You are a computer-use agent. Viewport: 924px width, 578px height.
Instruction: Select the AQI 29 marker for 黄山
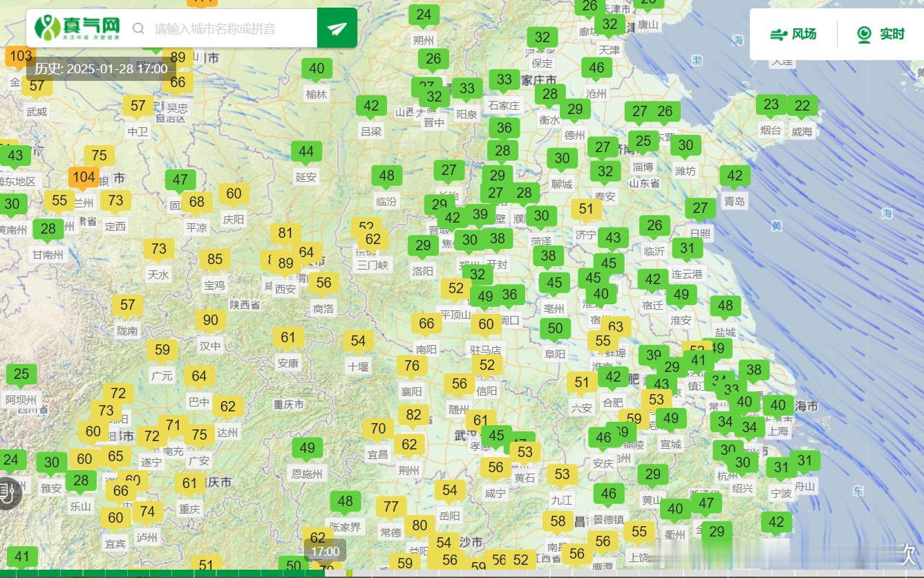(653, 474)
